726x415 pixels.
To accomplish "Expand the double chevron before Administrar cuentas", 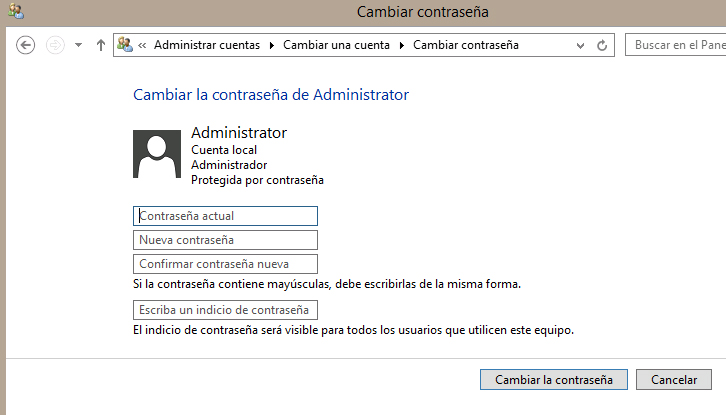I will (x=143, y=45).
